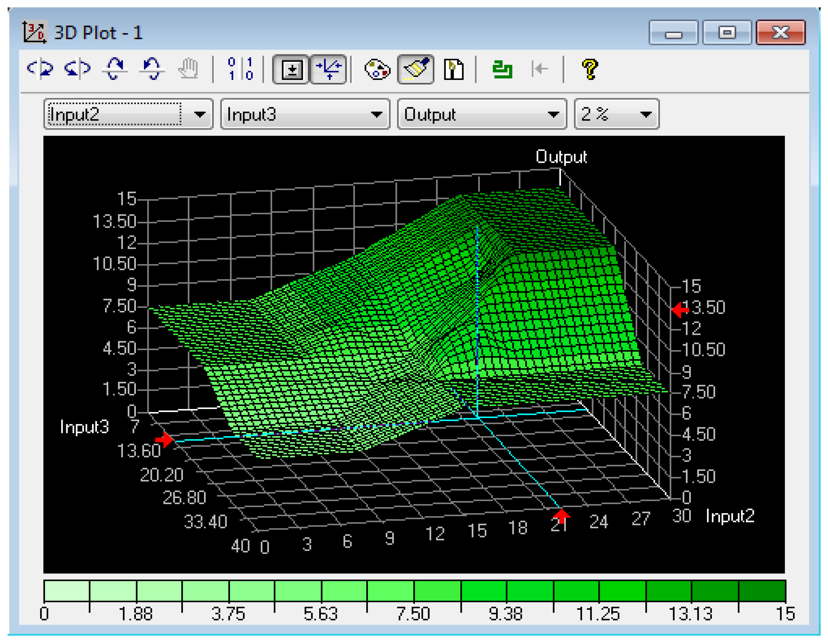Open the Input2 axis dropdown

tap(200, 114)
